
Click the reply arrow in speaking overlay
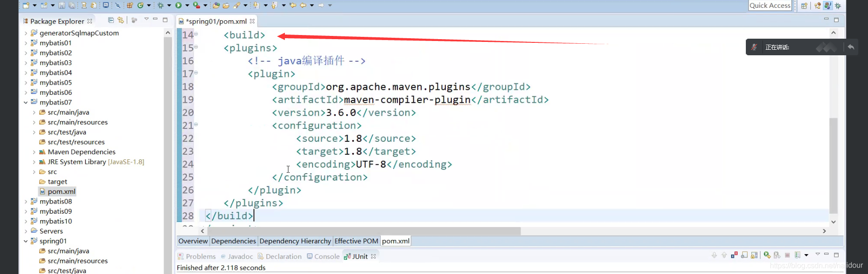coord(851,47)
